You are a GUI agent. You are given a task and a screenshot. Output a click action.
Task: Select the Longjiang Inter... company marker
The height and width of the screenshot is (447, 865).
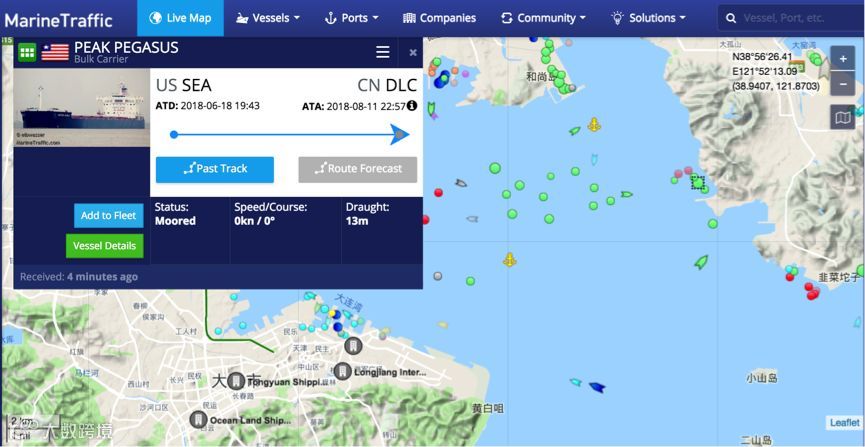coord(343,371)
